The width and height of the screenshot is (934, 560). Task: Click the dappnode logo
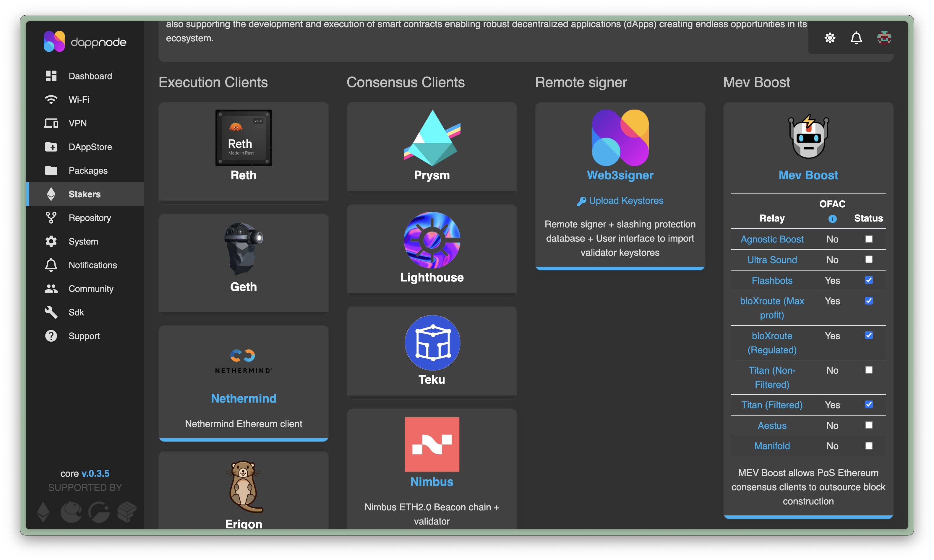[x=85, y=42]
